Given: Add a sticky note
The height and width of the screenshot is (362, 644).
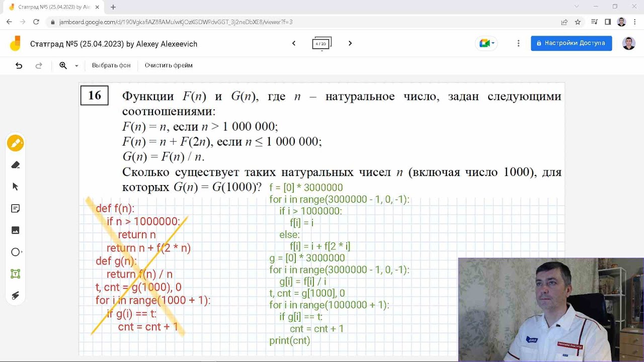Looking at the screenshot, I should click(16, 209).
